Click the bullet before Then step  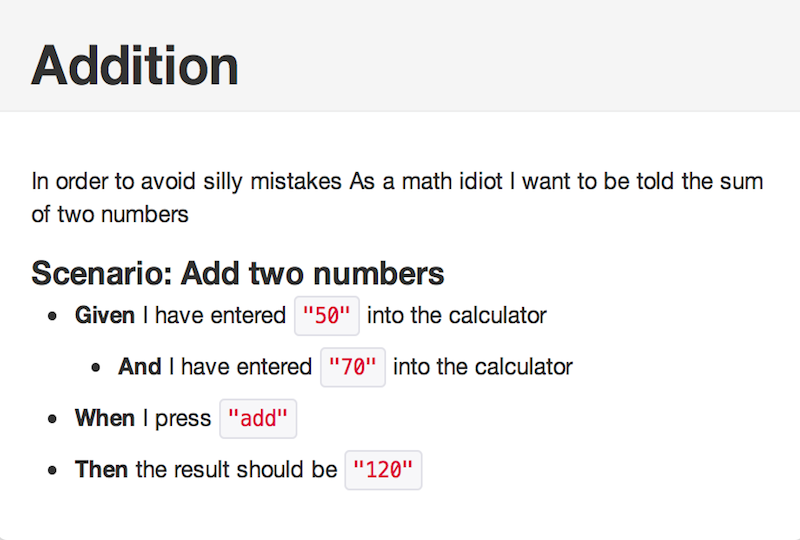click(x=52, y=471)
